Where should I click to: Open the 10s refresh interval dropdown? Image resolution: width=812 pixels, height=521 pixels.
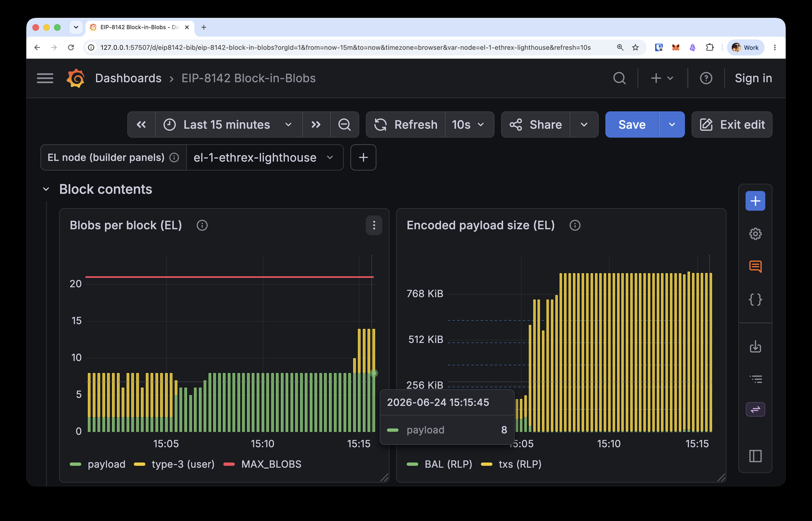pyautogui.click(x=469, y=124)
